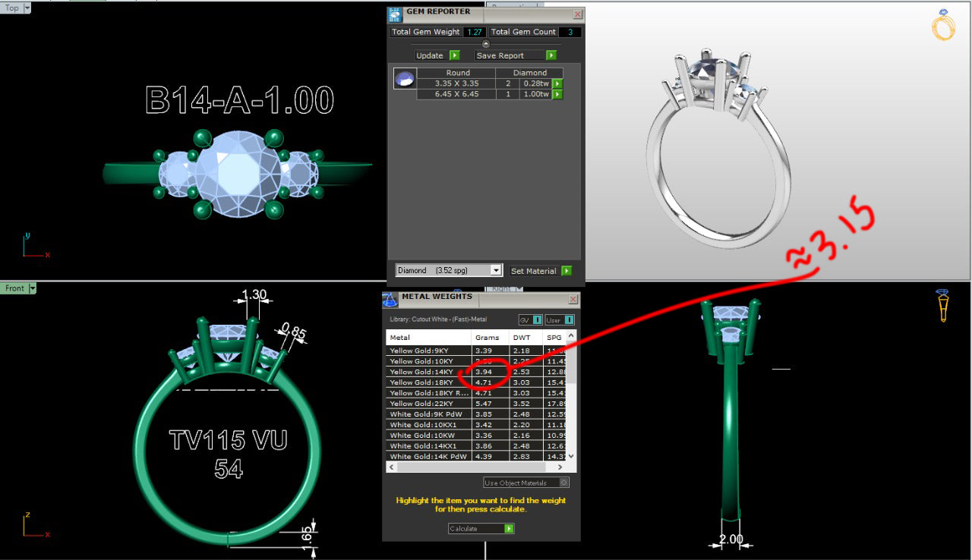972x560 pixels.
Task: Click the Round header cell in gem table
Action: coord(458,73)
